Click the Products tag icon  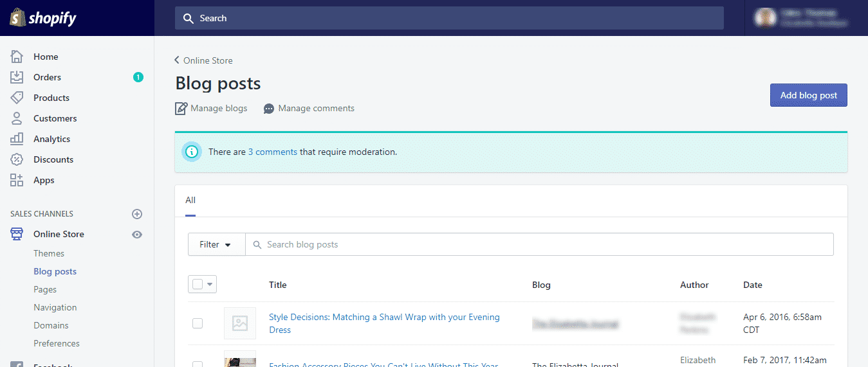point(17,98)
